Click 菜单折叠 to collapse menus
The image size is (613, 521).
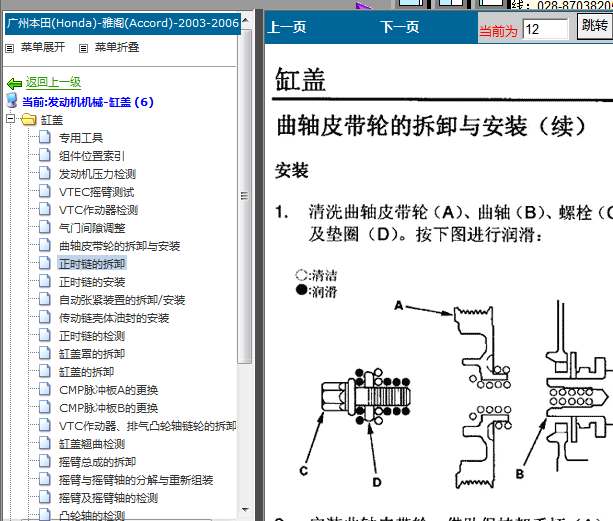pyautogui.click(x=117, y=47)
